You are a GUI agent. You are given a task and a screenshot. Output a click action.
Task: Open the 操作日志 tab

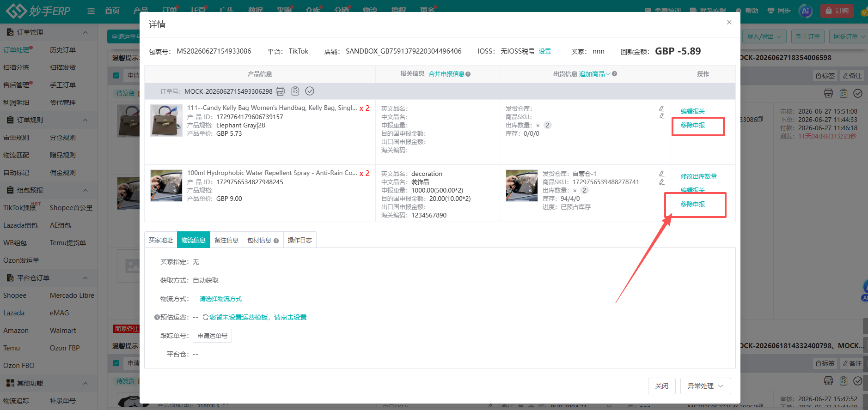300,240
